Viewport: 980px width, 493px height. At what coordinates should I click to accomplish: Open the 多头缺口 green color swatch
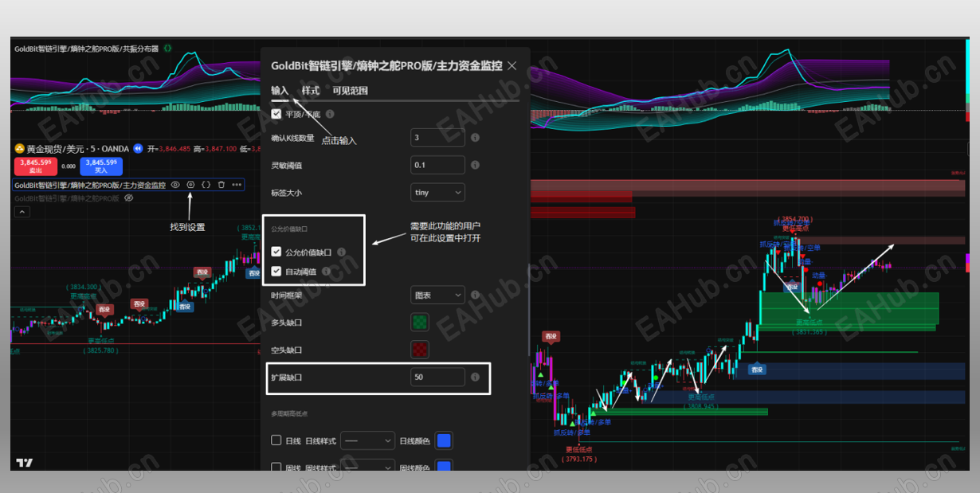[x=420, y=322]
